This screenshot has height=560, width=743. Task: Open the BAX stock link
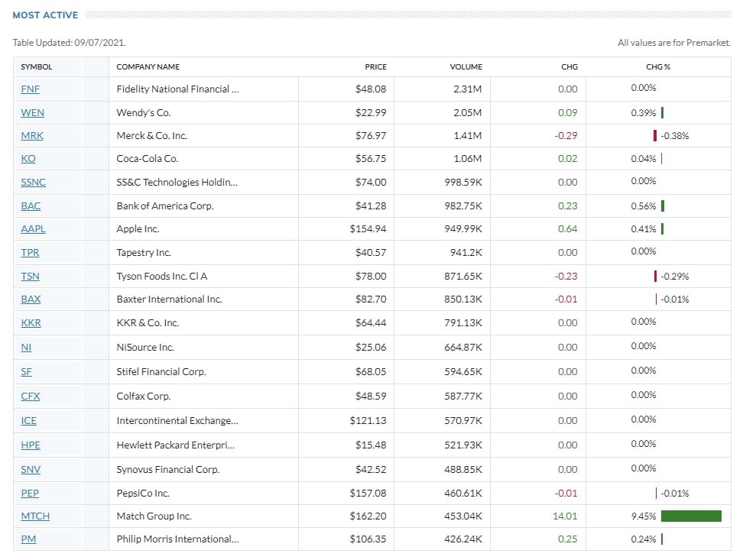coord(31,299)
